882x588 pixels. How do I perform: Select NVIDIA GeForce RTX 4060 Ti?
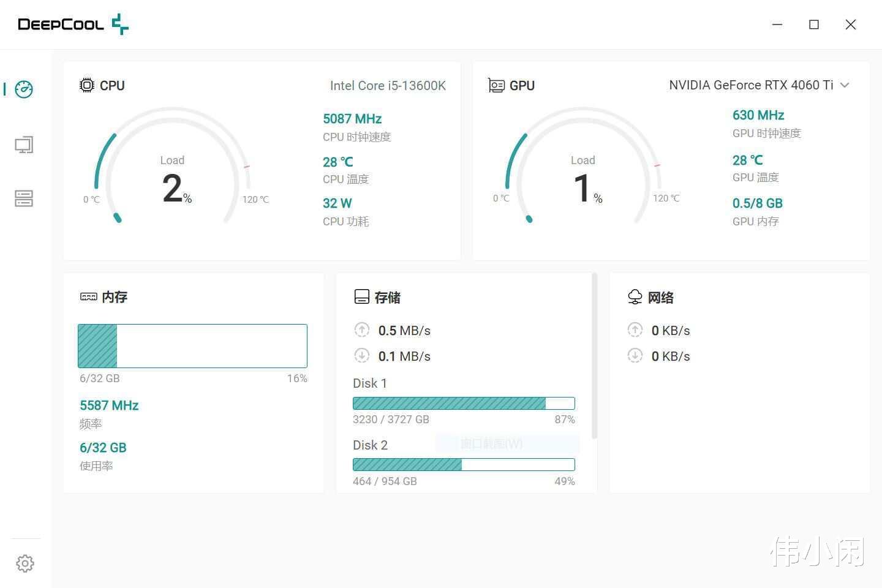[751, 85]
